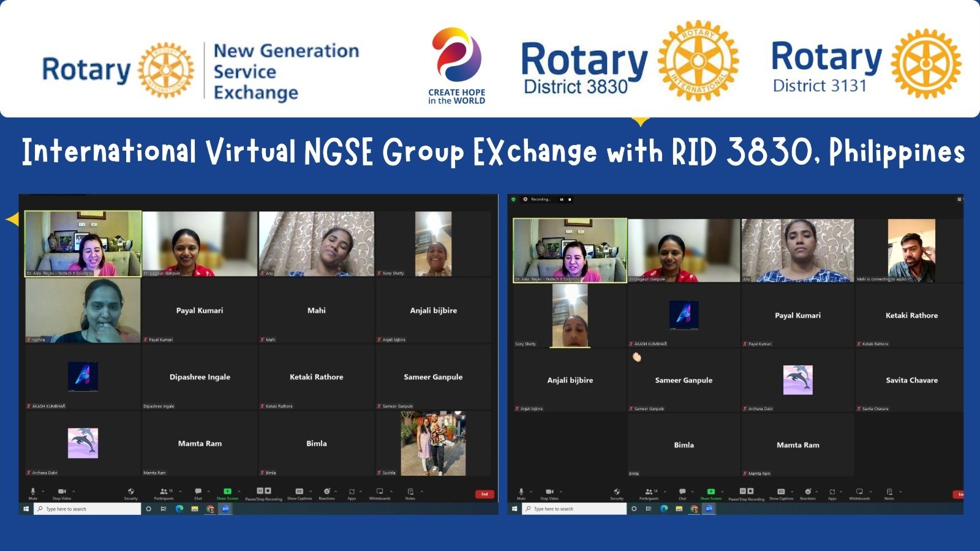Expand video options arrow beside Stop Video, left window
The width and height of the screenshot is (980, 551).
click(x=73, y=491)
